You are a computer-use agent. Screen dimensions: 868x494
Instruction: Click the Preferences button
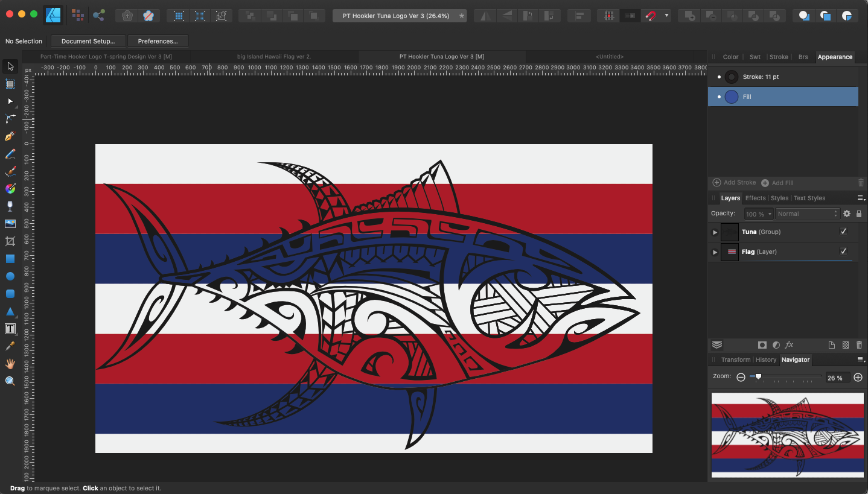[158, 41]
